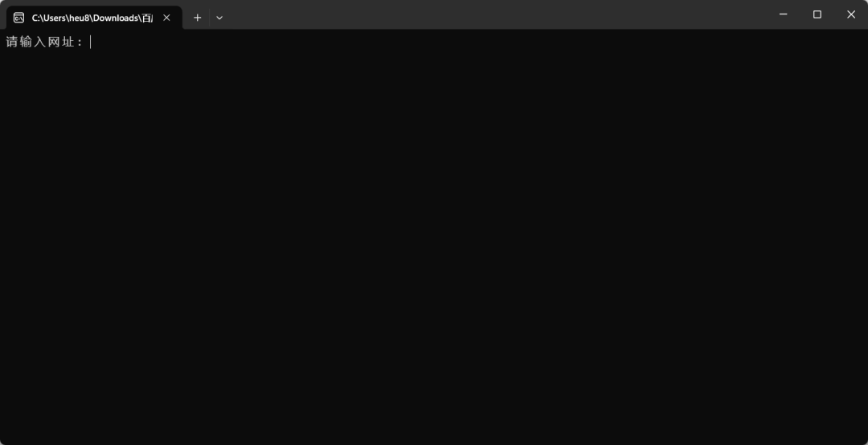Maximize the terminal window
This screenshot has height=445, width=868.
(817, 14)
